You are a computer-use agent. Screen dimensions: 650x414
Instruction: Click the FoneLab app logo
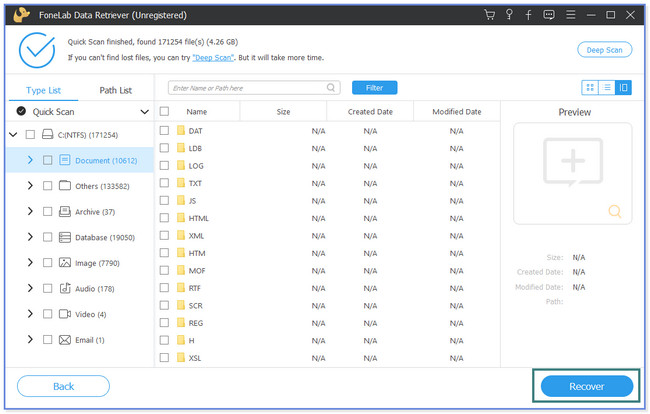point(21,15)
